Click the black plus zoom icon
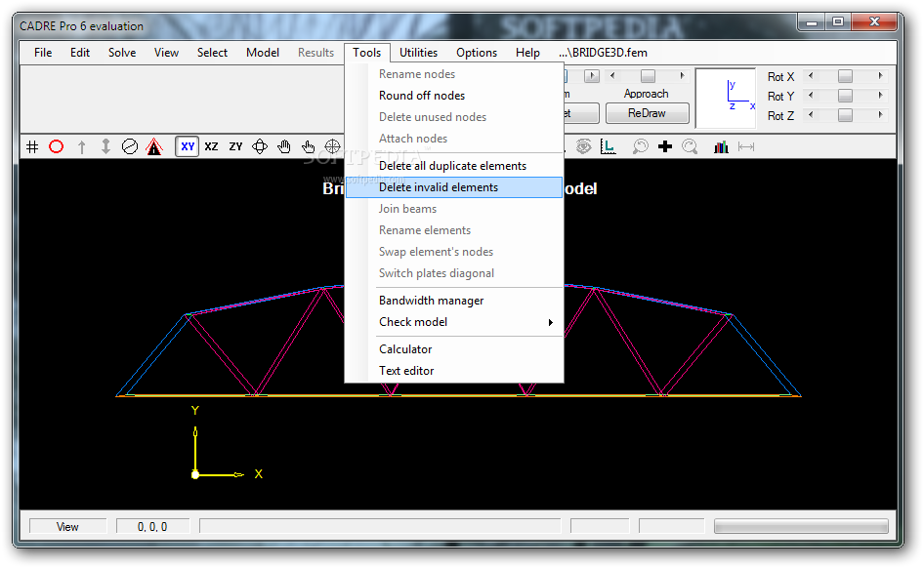Image resolution: width=924 pixels, height=568 pixels. click(x=665, y=146)
